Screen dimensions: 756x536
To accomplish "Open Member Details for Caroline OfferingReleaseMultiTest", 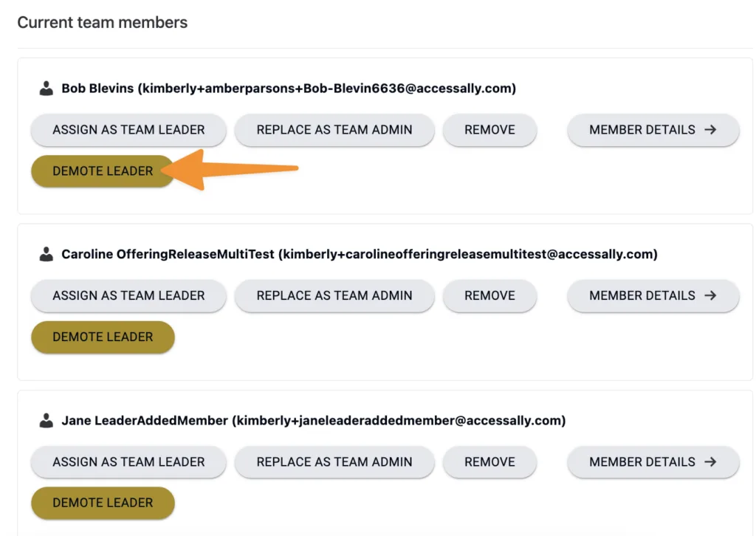I will [653, 295].
